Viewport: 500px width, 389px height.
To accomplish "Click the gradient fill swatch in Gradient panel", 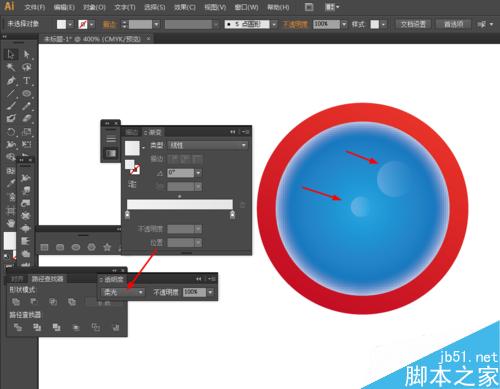I will [x=132, y=147].
